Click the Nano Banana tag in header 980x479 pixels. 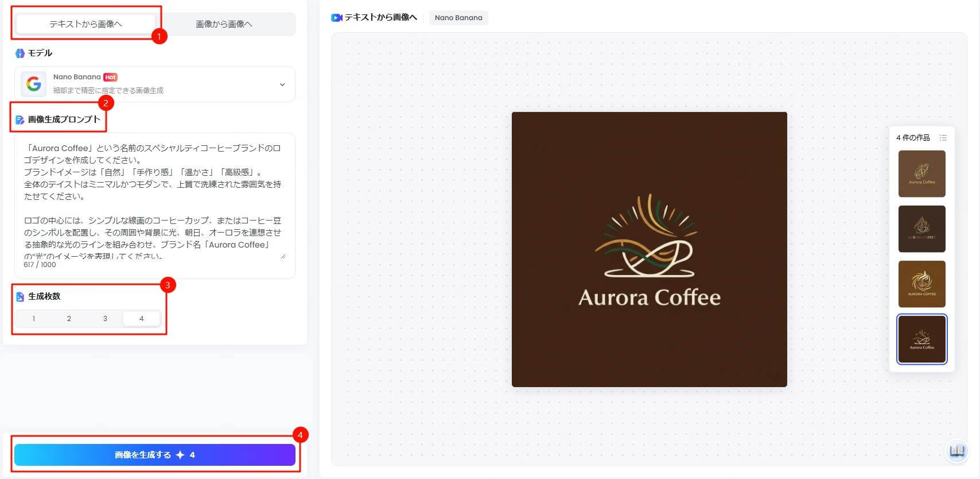coord(458,18)
